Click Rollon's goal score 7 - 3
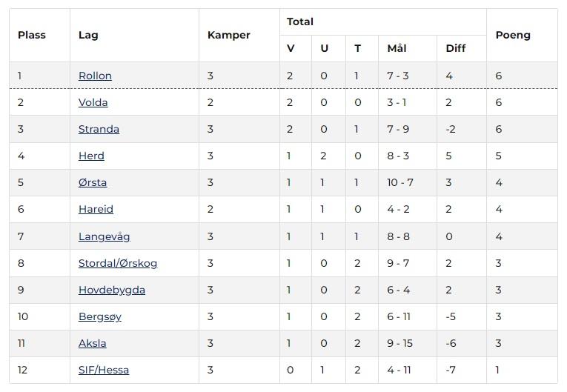The width and height of the screenshot is (567, 392). tap(398, 76)
